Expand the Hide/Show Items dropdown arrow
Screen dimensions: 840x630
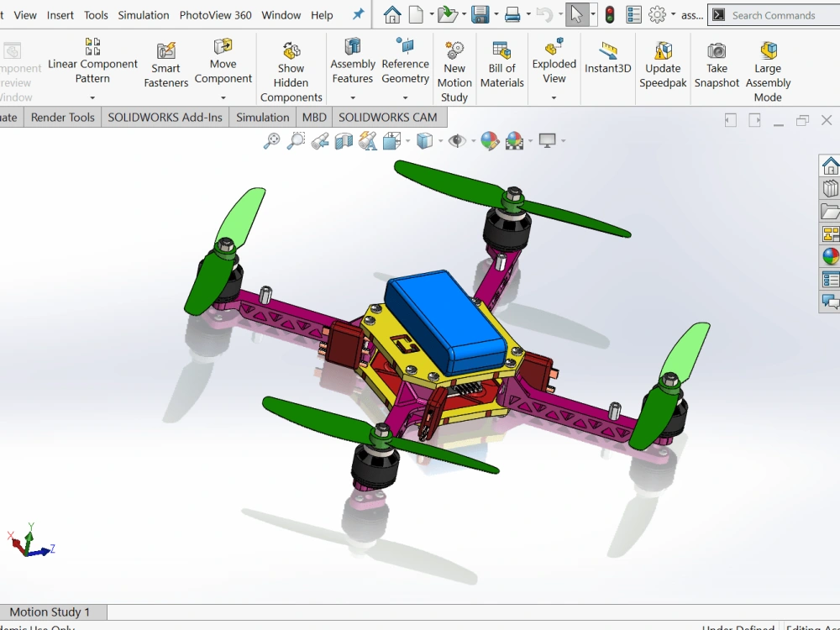tap(473, 141)
